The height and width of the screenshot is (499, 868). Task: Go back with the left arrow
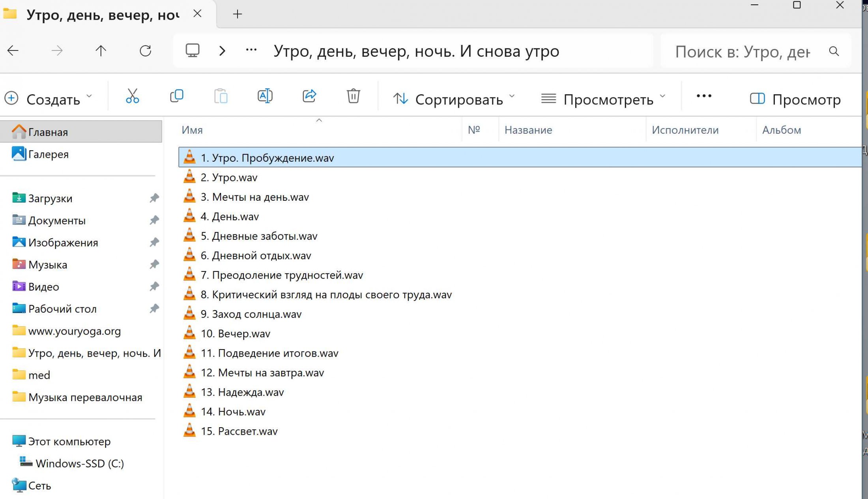click(13, 50)
